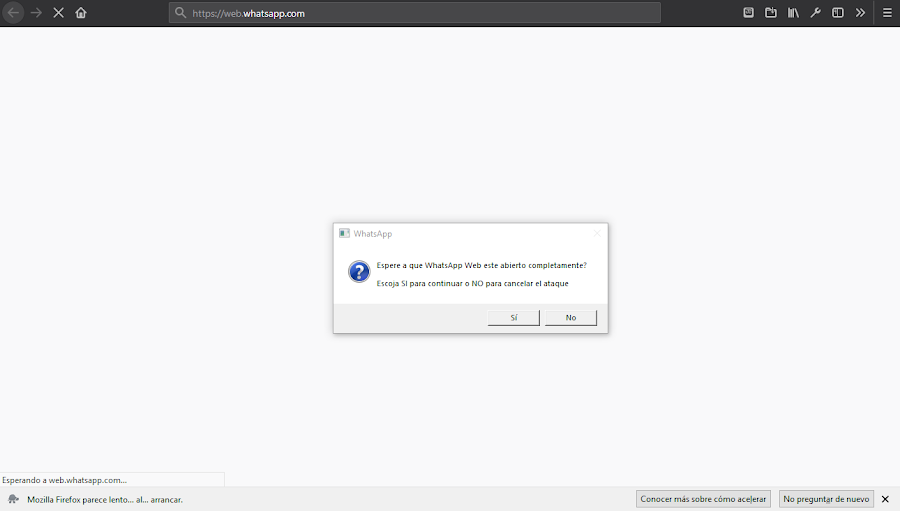Viewport: 900px width, 511px height.
Task: Click 'Conocer más sobre cómo acelerar'
Action: click(703, 499)
